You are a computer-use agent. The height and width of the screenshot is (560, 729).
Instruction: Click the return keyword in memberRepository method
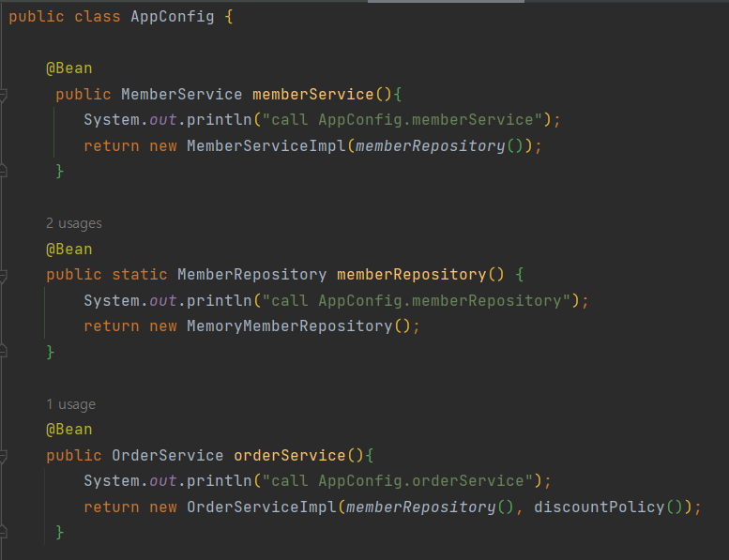[x=112, y=326]
